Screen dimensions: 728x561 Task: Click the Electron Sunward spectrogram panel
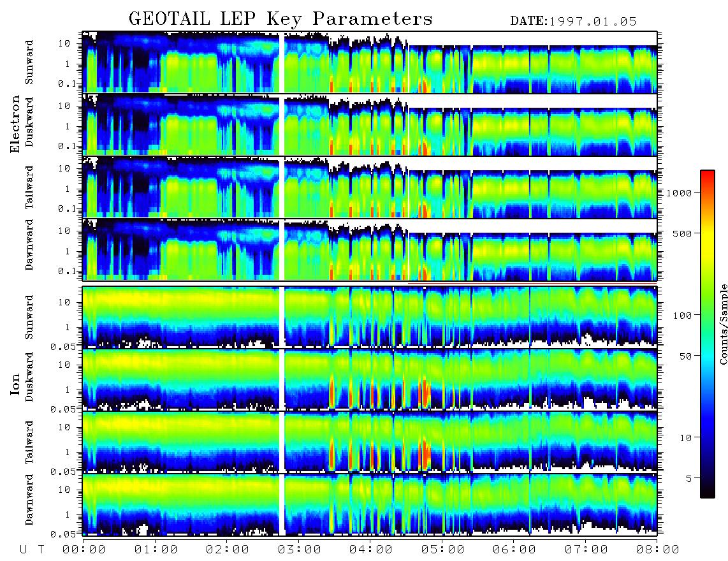click(370, 62)
